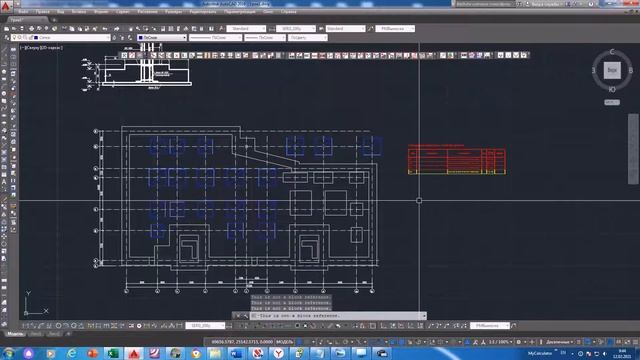Click the Undo arrow icon
The height and width of the screenshot is (360, 640).
105,29
